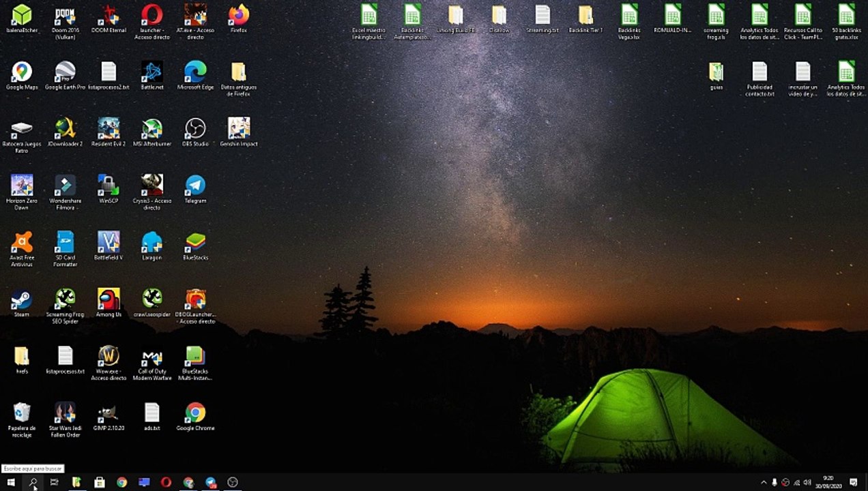The image size is (868, 491).
Task: Select the listaprocesos.txt file
Action: (x=65, y=359)
